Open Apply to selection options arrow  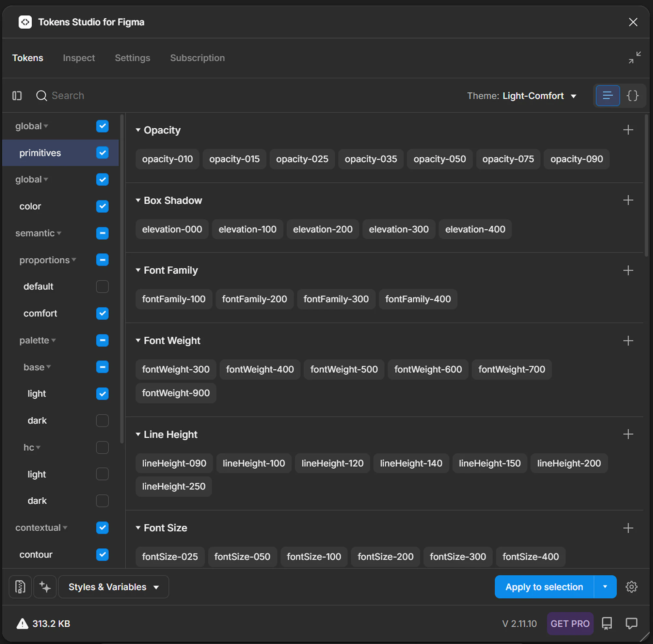tap(605, 587)
